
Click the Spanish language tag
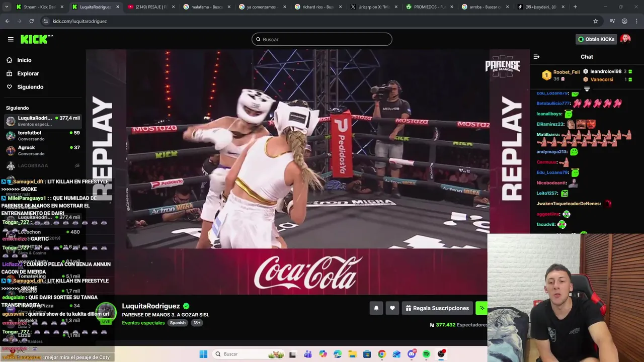click(178, 323)
